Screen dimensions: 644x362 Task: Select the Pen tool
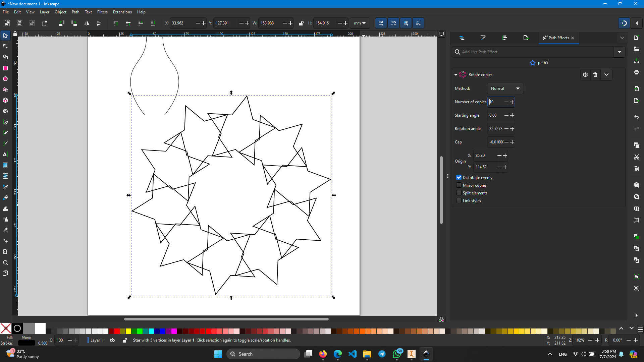5,122
